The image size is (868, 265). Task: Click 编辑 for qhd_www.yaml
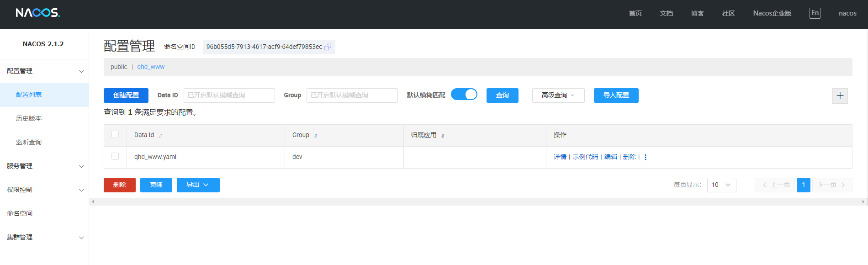[x=611, y=157]
